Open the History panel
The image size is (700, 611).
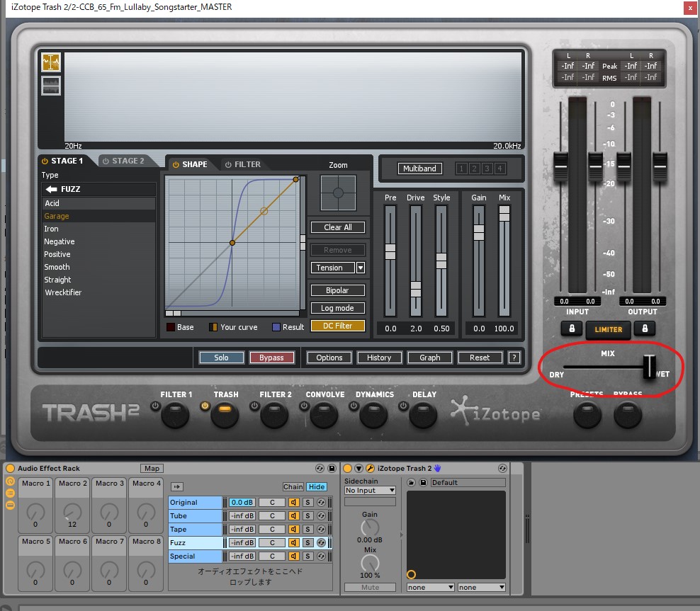point(379,358)
